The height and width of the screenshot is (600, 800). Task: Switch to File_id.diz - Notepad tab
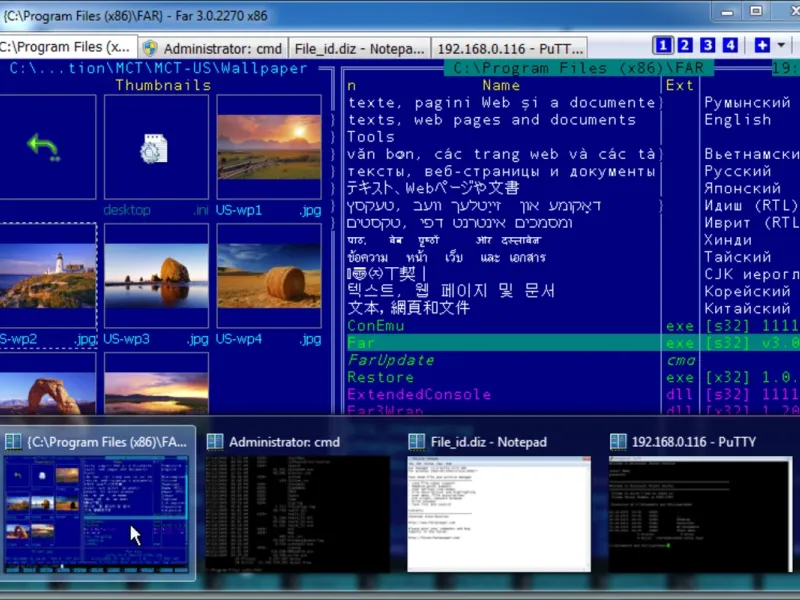tap(359, 48)
